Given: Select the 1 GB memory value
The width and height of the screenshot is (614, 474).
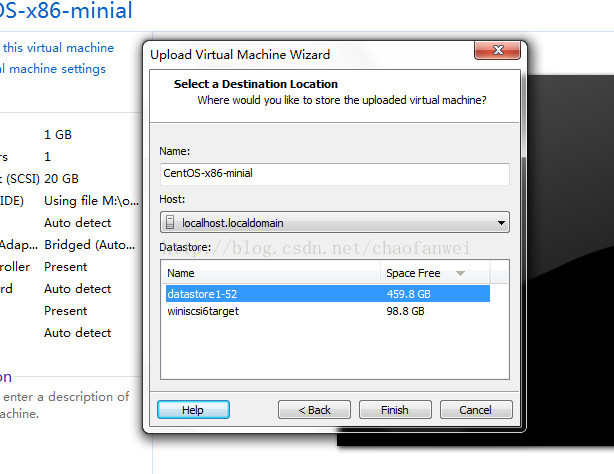Looking at the screenshot, I should click(x=58, y=135).
